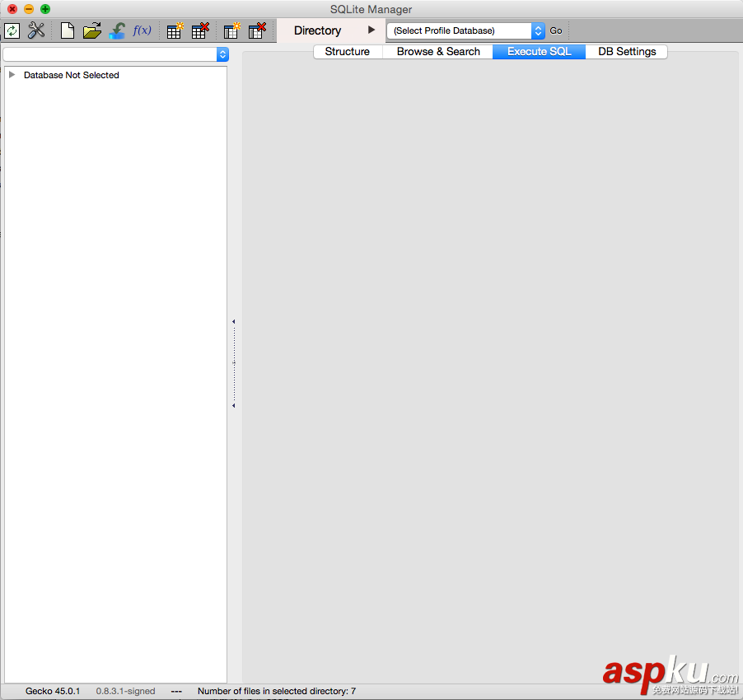The image size is (743, 700).
Task: Open an existing database file
Action: coord(91,30)
